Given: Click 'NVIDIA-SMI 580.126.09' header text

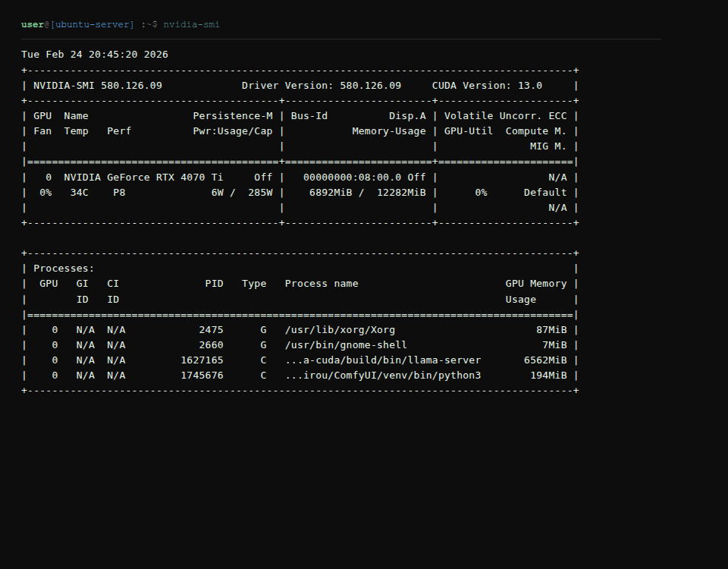Looking at the screenshot, I should tap(98, 86).
